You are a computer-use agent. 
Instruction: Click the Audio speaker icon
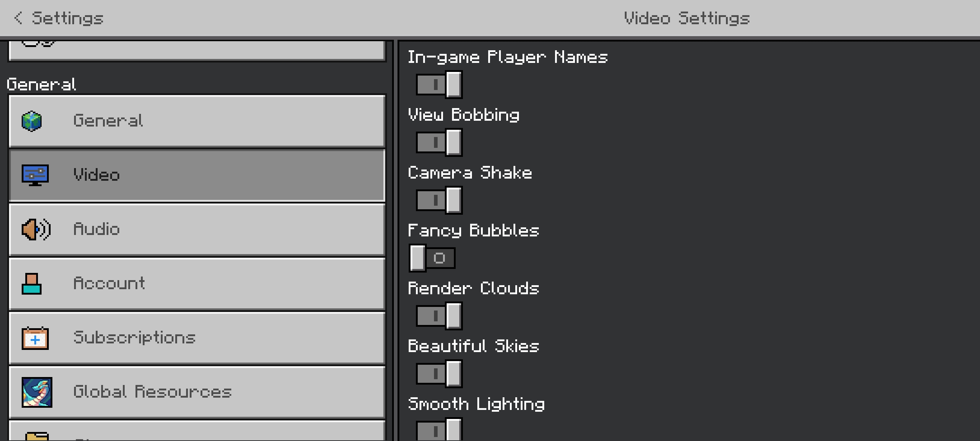[36, 230]
